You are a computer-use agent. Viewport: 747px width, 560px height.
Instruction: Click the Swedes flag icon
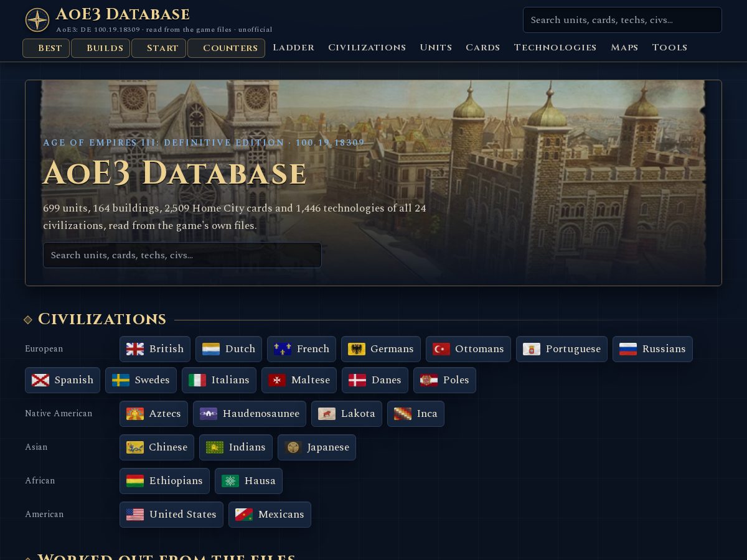click(x=121, y=380)
